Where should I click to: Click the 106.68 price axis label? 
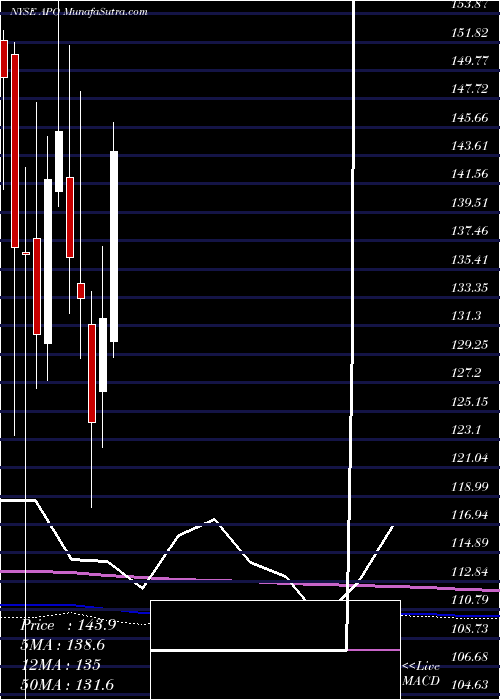[x=469, y=657]
